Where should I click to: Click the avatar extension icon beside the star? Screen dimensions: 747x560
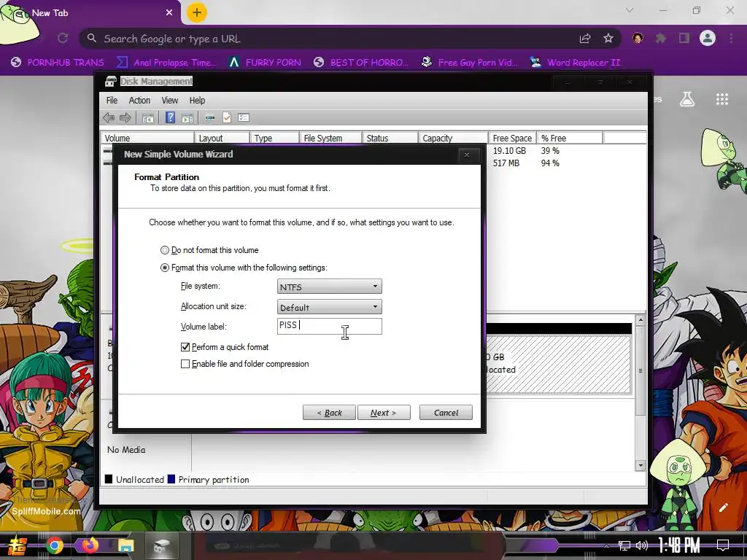click(638, 38)
